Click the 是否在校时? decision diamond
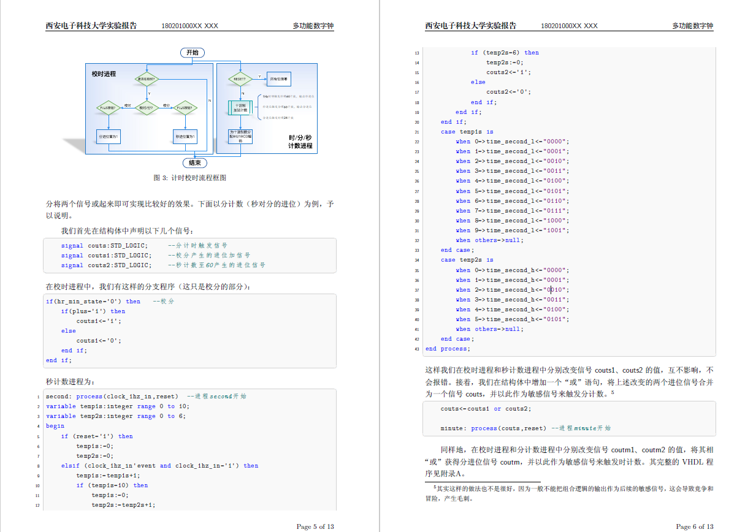This screenshot has height=532, width=756. click(x=147, y=79)
